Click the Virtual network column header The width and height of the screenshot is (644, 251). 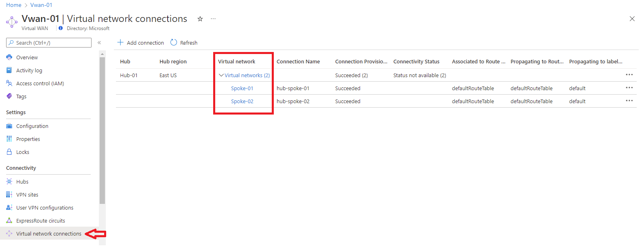pos(237,62)
